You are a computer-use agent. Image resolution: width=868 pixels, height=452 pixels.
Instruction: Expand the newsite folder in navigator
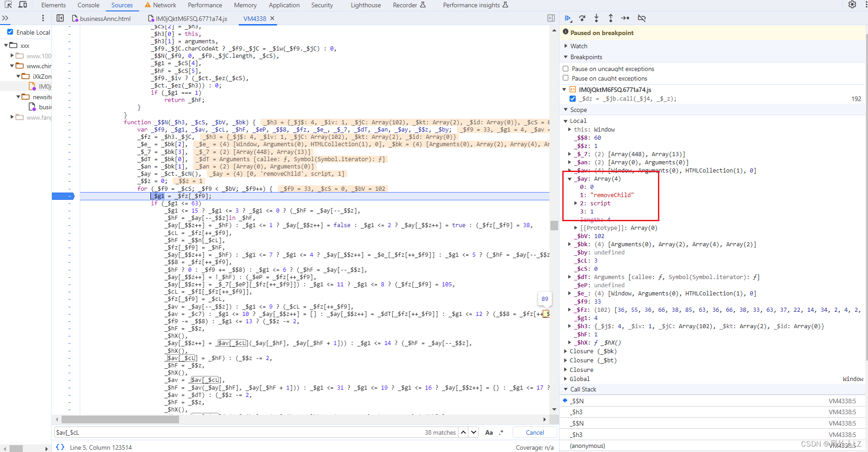(x=18, y=97)
